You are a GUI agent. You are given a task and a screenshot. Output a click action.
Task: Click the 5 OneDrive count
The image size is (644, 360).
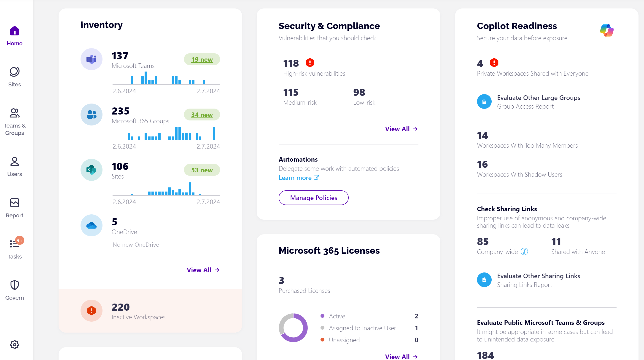114,221
